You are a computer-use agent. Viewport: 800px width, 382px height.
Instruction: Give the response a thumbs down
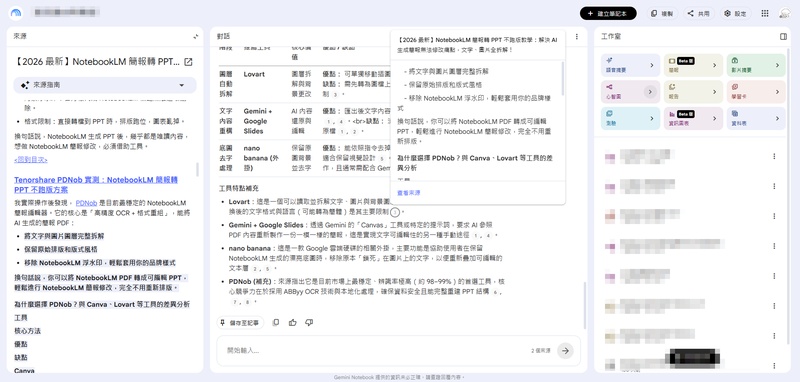pyautogui.click(x=309, y=322)
